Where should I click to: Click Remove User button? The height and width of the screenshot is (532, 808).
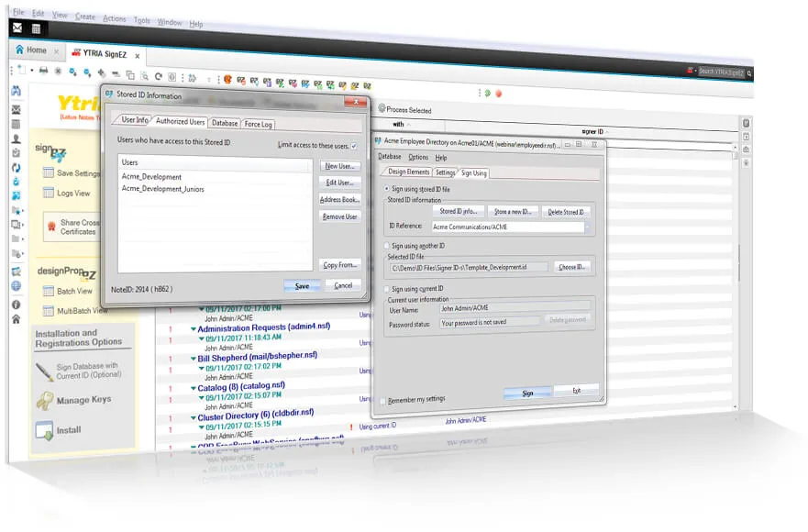coord(339,216)
